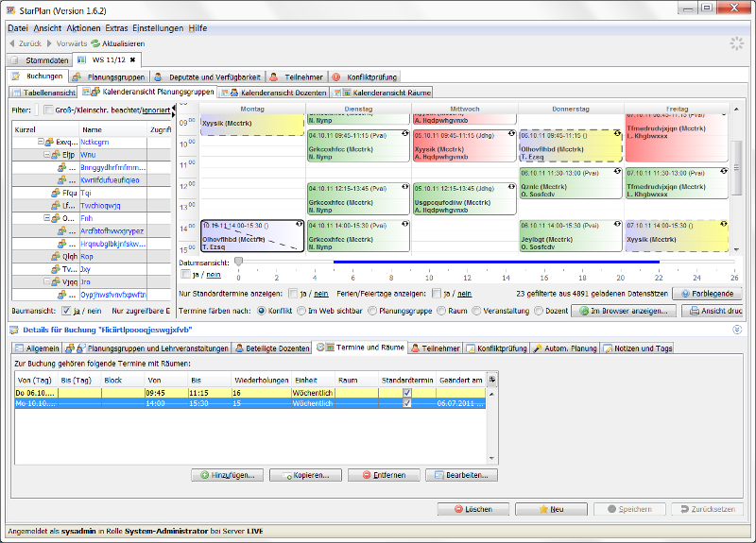The height and width of the screenshot is (543, 756).
Task: Click the icon on the 10.10.11 14:00-15:30 Monday appointment
Action: (300, 224)
